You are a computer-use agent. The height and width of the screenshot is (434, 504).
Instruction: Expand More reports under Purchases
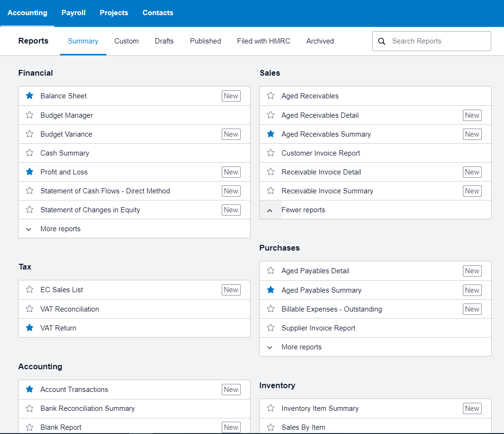[375, 347]
